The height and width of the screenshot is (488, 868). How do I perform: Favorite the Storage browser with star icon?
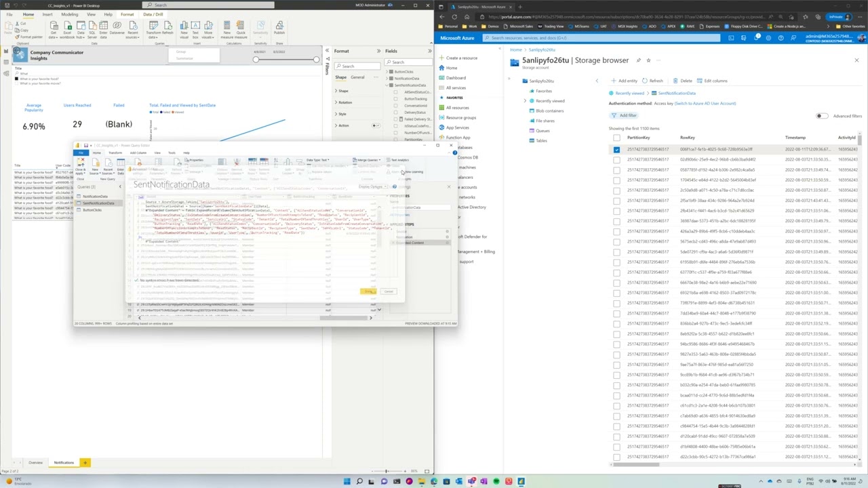click(x=648, y=60)
